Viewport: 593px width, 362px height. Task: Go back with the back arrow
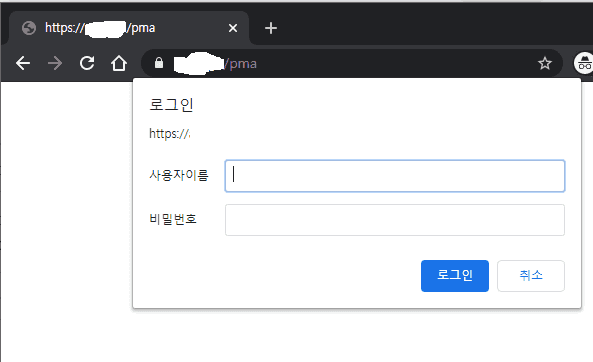pyautogui.click(x=23, y=63)
